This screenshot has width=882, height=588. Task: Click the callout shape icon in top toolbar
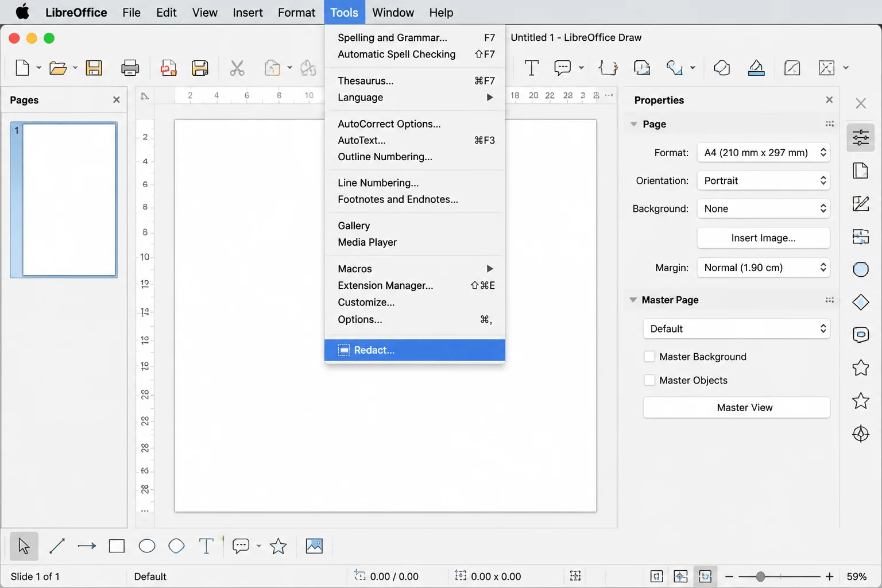[x=563, y=68]
